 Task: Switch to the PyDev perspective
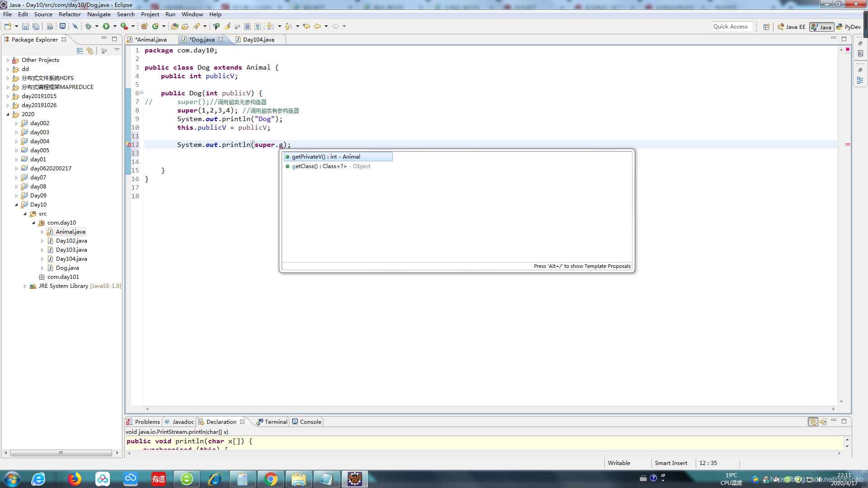coord(849,27)
